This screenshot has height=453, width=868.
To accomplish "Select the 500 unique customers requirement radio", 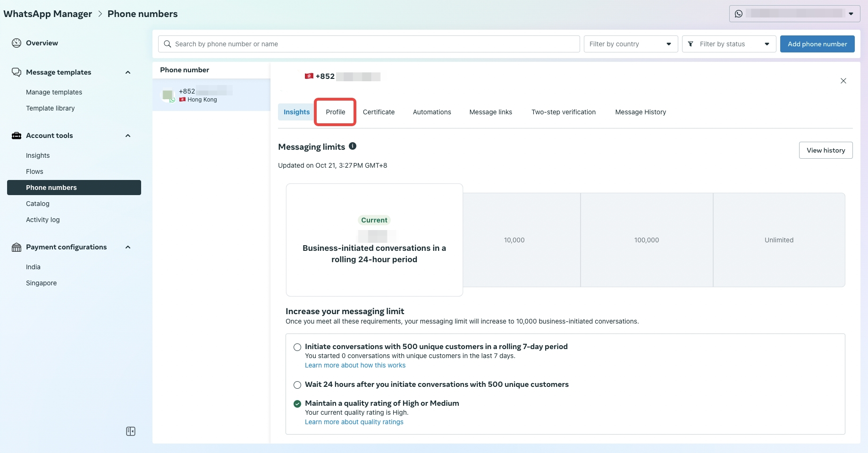I will [x=297, y=347].
